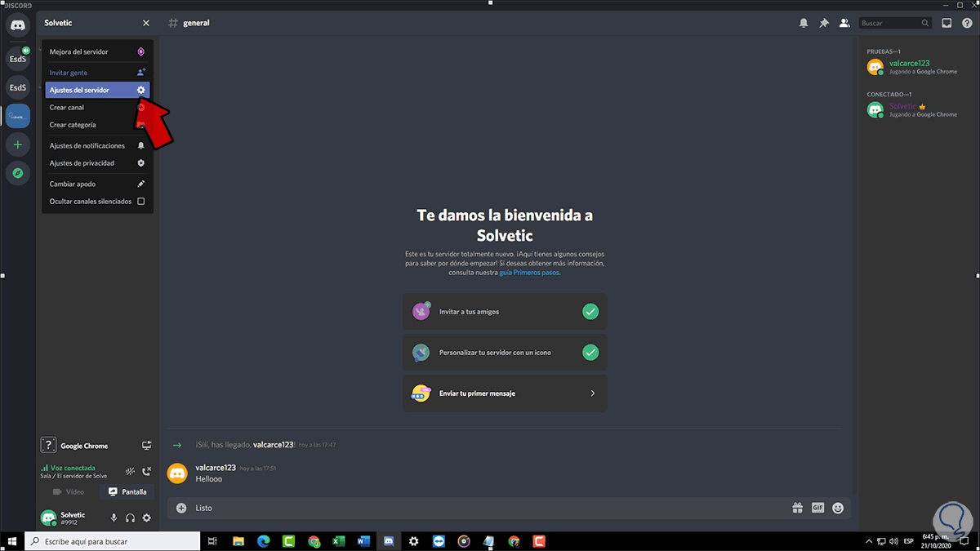The height and width of the screenshot is (551, 980).
Task: Click Solvetic avatar in user panel
Action: (x=49, y=518)
